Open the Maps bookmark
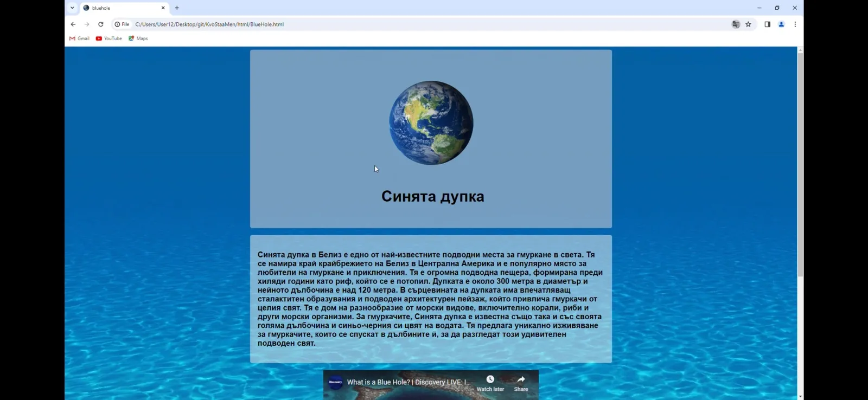The image size is (868, 400). coord(138,38)
